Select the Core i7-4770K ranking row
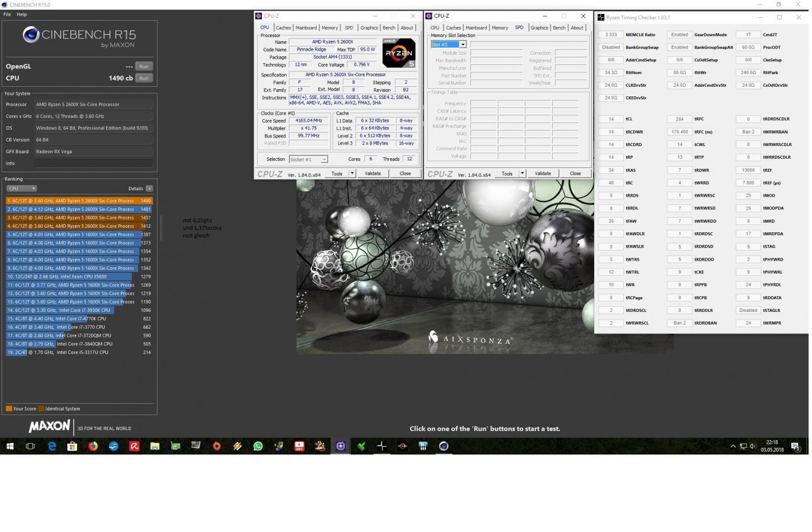 click(x=79, y=318)
